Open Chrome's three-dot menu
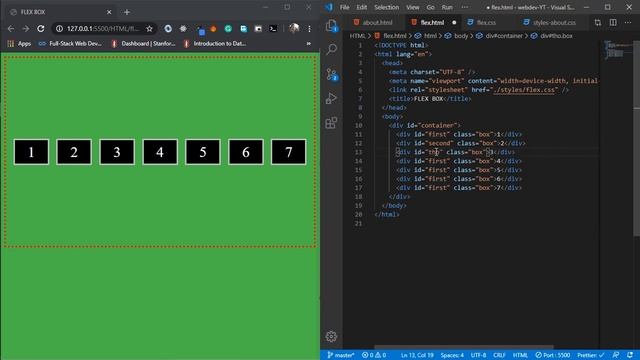 [x=309, y=29]
